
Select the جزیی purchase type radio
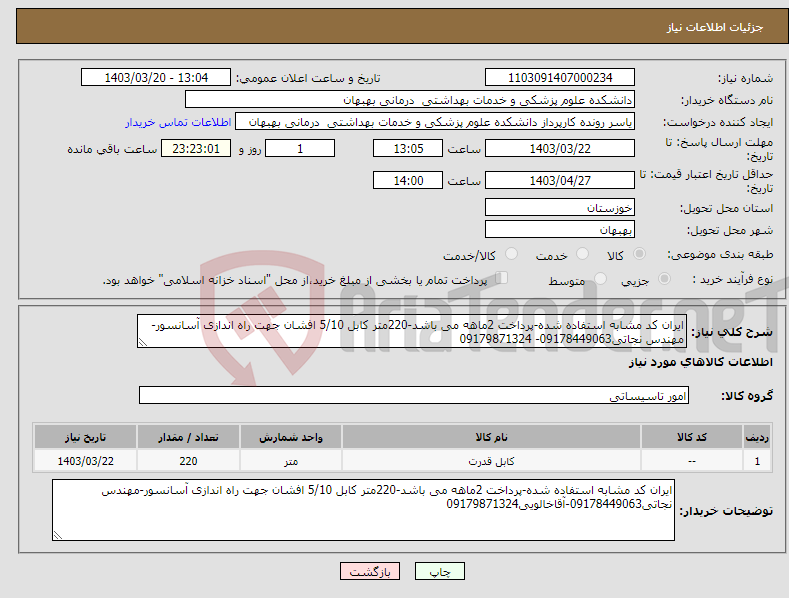(665, 278)
